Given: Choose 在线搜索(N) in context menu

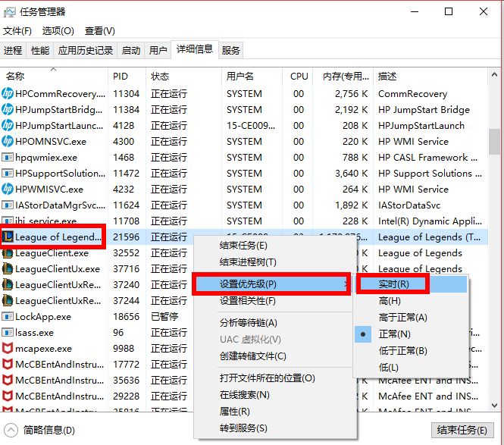Looking at the screenshot, I should [x=275, y=395].
